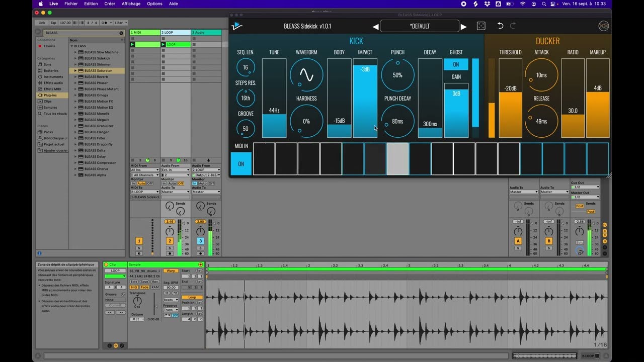Click the Save button in Sample box

144,282
